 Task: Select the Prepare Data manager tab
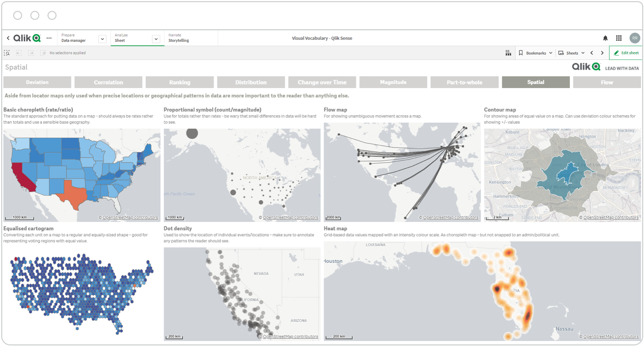(74, 38)
